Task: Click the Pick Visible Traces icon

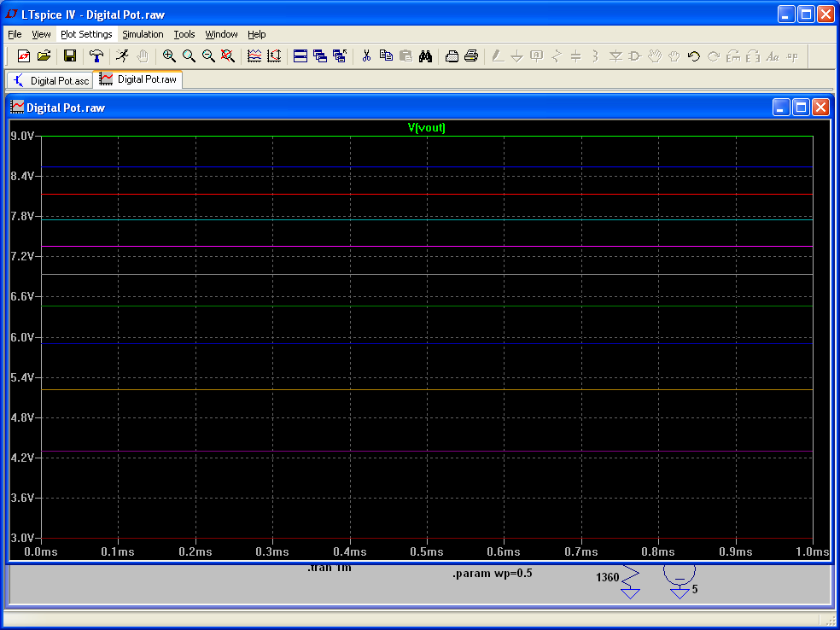Action: coord(274,55)
